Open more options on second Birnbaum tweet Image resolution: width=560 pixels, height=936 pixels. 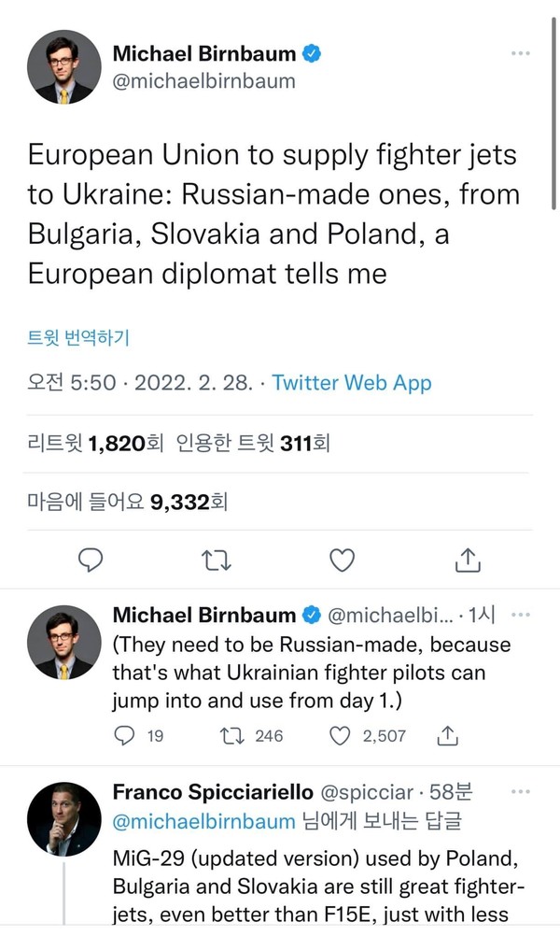coord(522,615)
